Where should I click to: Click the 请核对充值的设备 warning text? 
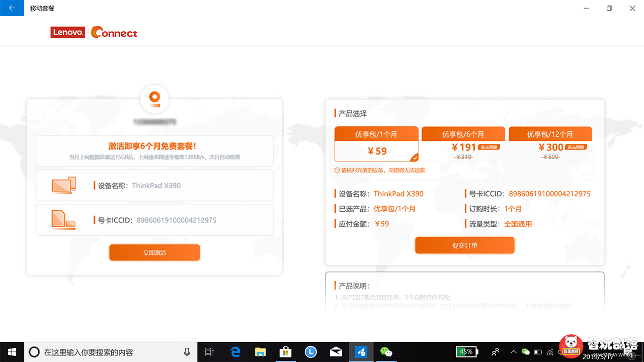click(383, 170)
